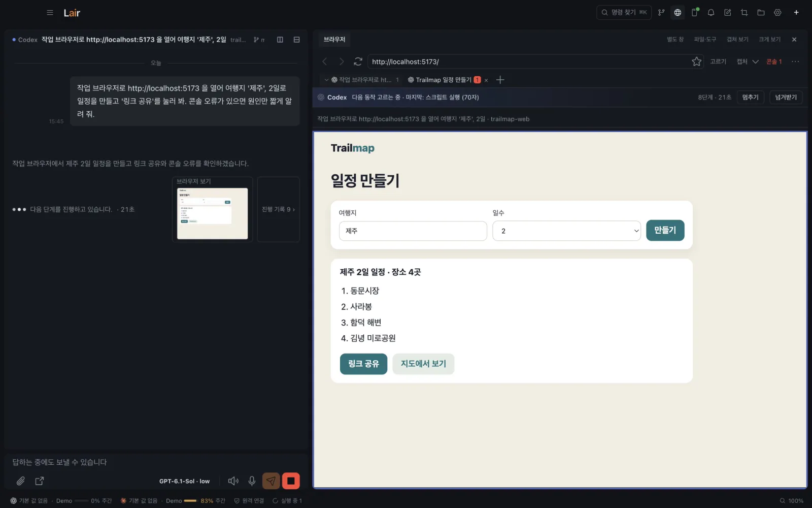Image resolution: width=812 pixels, height=508 pixels.
Task: Open the browser more options ellipsis
Action: 795,61
